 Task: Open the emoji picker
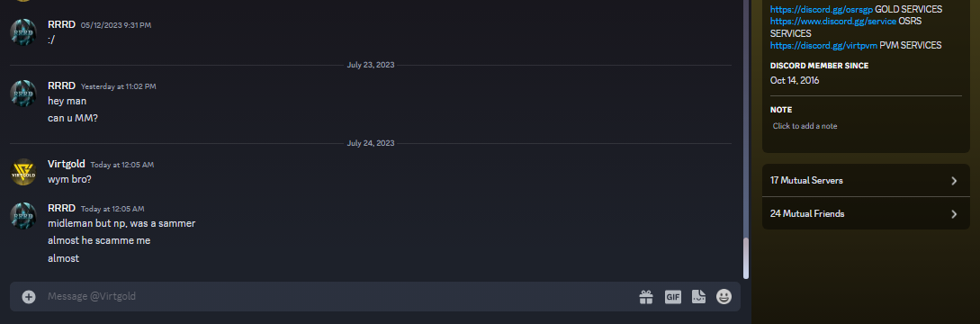(724, 296)
